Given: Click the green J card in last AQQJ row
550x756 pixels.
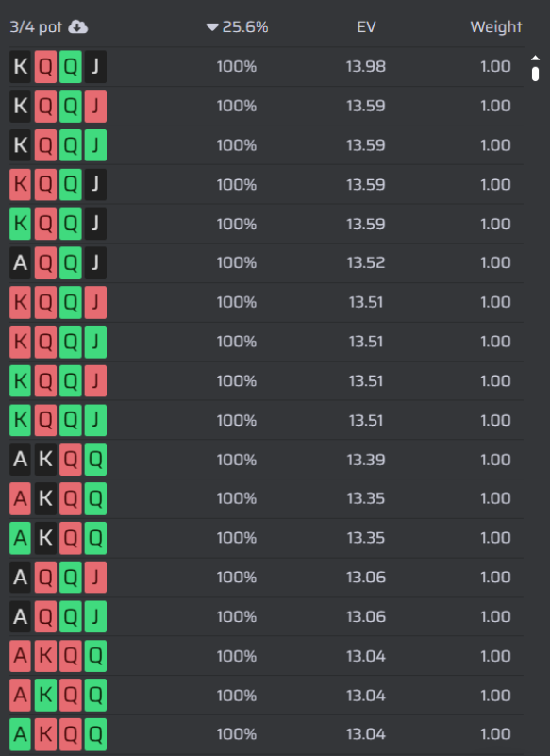Looking at the screenshot, I should click(x=95, y=616).
